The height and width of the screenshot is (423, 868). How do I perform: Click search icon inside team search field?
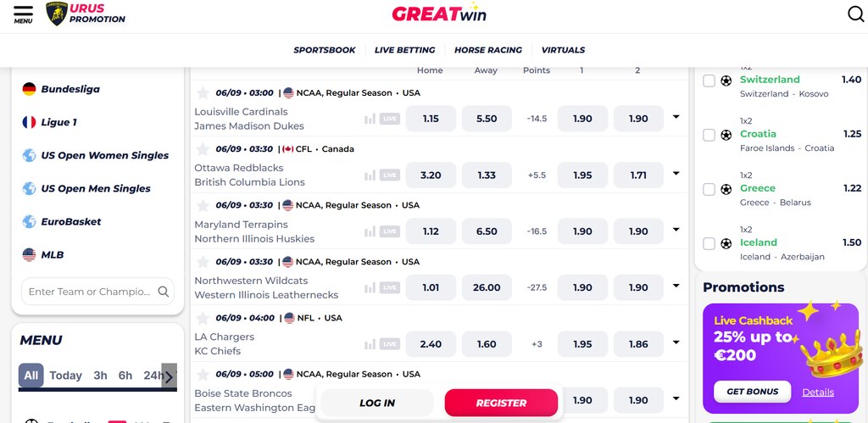pos(164,292)
